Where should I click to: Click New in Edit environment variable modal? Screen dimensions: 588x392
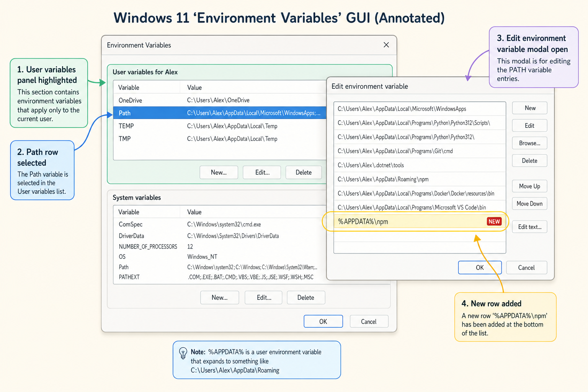[530, 108]
